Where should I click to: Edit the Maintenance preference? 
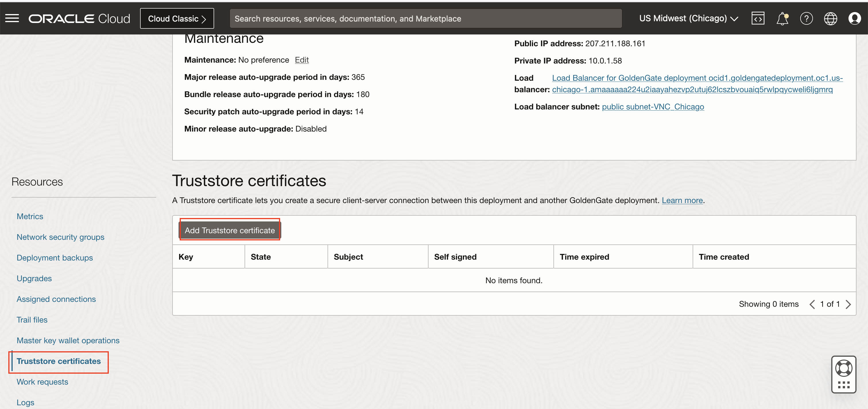pos(302,60)
